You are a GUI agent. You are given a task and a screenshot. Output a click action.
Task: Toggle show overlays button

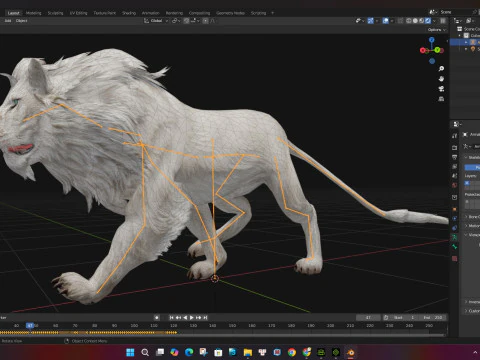coord(386,21)
